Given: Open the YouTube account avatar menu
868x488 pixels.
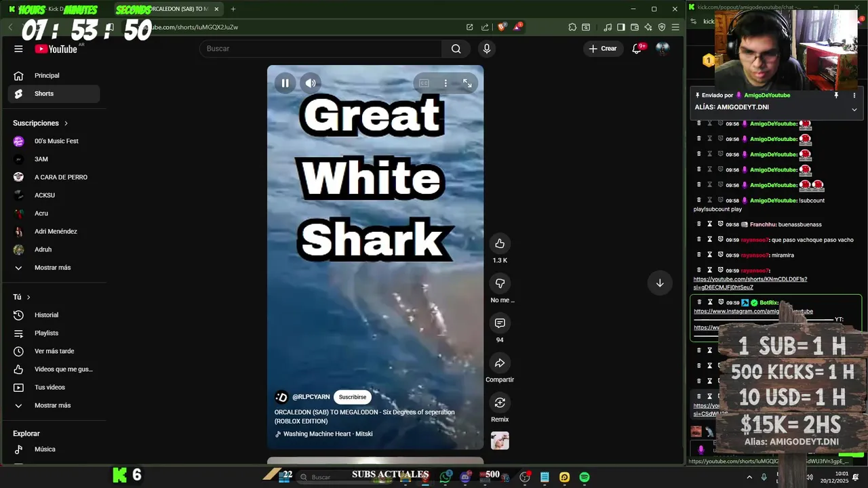Looking at the screenshot, I should click(663, 49).
